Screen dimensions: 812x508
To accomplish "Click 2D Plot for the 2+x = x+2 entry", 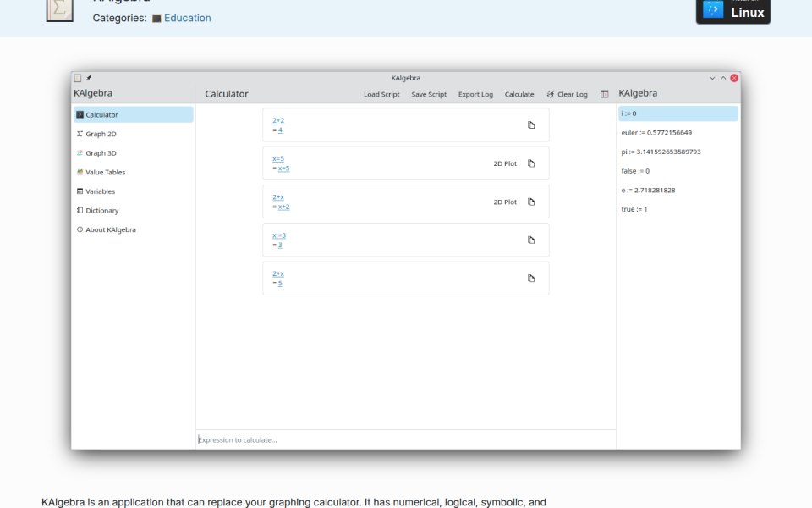I will coord(505,202).
